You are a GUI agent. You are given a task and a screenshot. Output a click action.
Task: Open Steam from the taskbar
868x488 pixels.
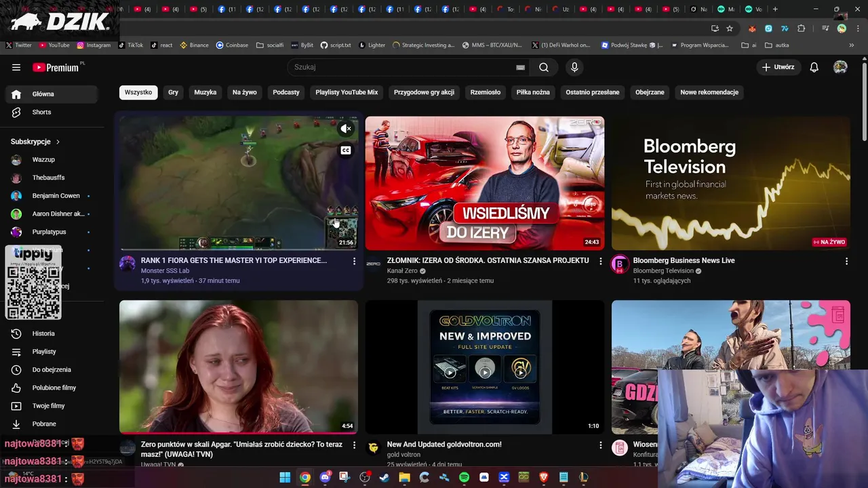pyautogui.click(x=384, y=477)
